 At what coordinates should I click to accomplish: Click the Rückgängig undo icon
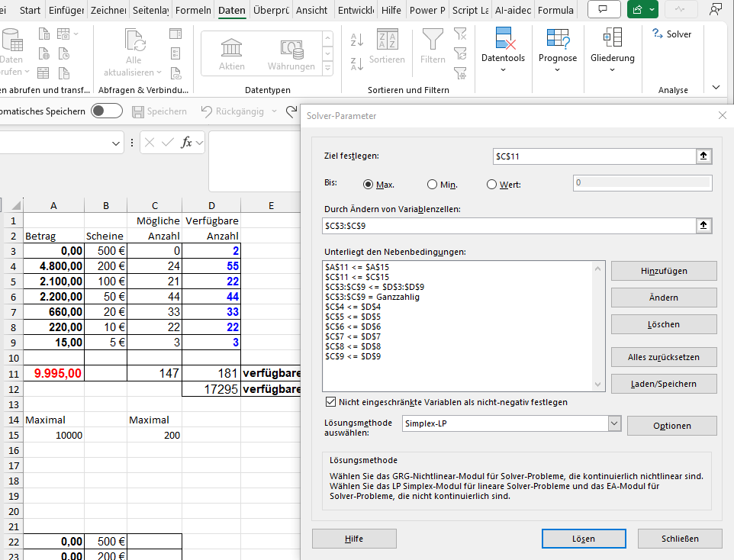click(x=207, y=111)
